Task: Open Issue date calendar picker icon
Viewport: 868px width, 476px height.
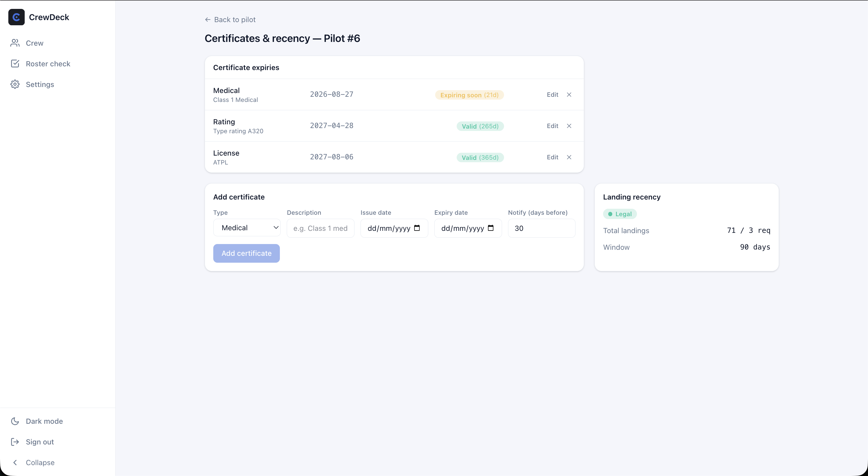Action: pos(417,228)
